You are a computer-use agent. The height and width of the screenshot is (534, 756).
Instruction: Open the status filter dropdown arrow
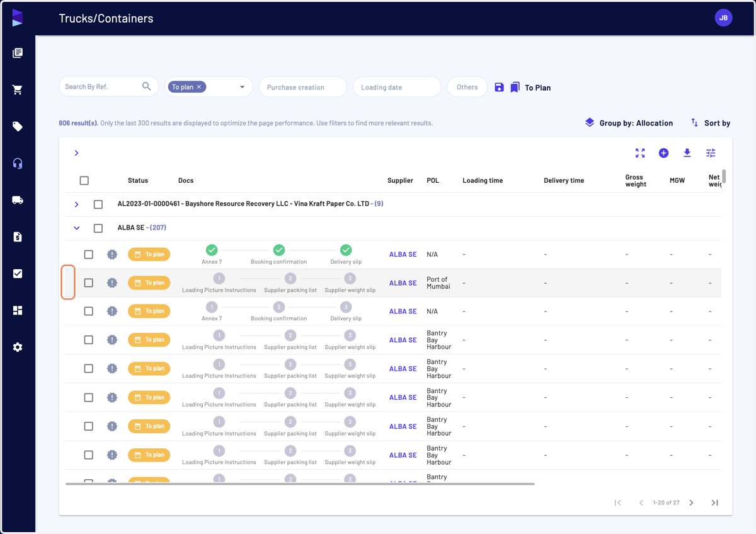242,87
